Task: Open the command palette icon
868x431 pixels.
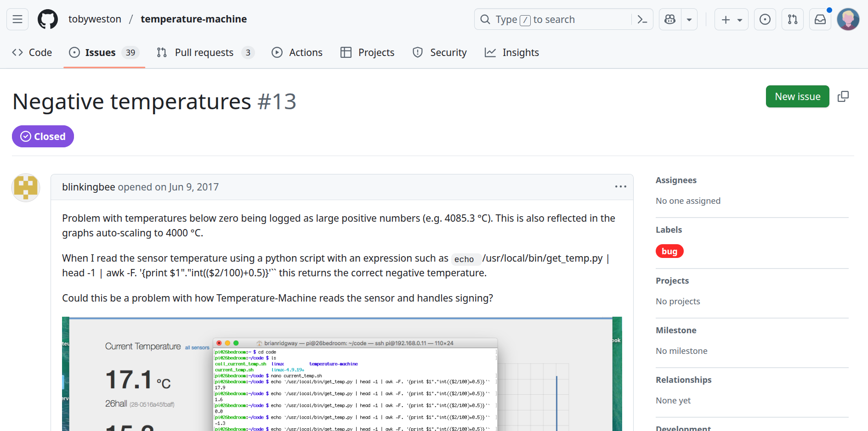Action: click(x=642, y=19)
